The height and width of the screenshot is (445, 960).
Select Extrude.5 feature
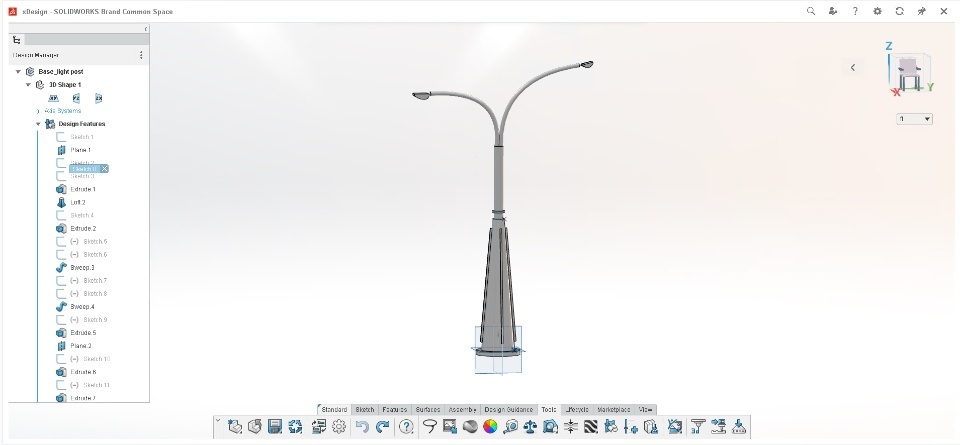coord(83,333)
